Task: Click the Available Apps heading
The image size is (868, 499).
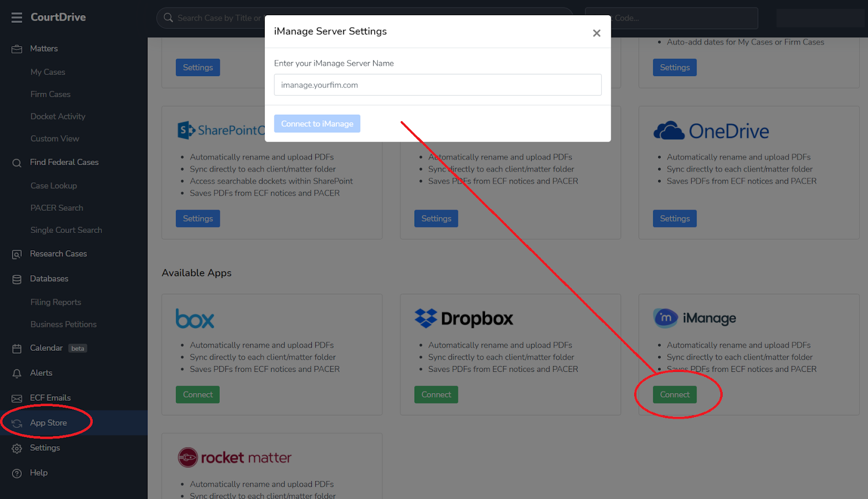Action: point(197,273)
